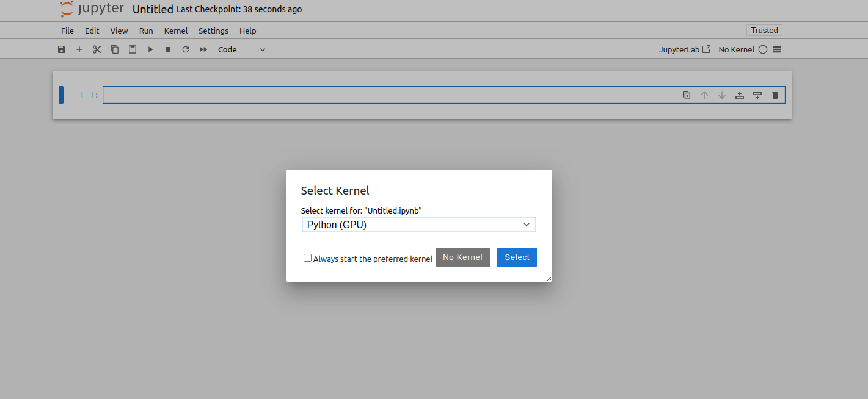Cut selected cell with scissors icon
This screenshot has width=868, height=399.
pyautogui.click(x=97, y=49)
